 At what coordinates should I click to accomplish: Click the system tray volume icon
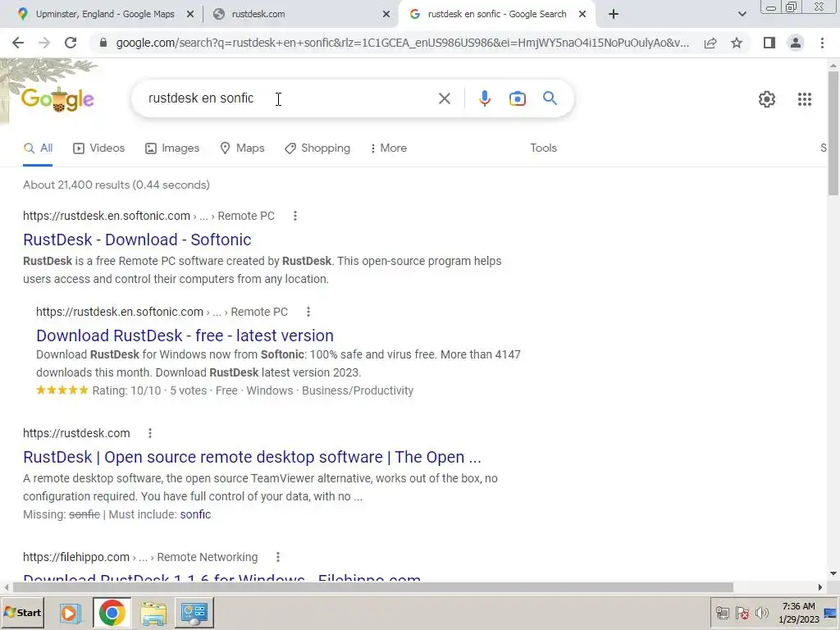click(761, 612)
